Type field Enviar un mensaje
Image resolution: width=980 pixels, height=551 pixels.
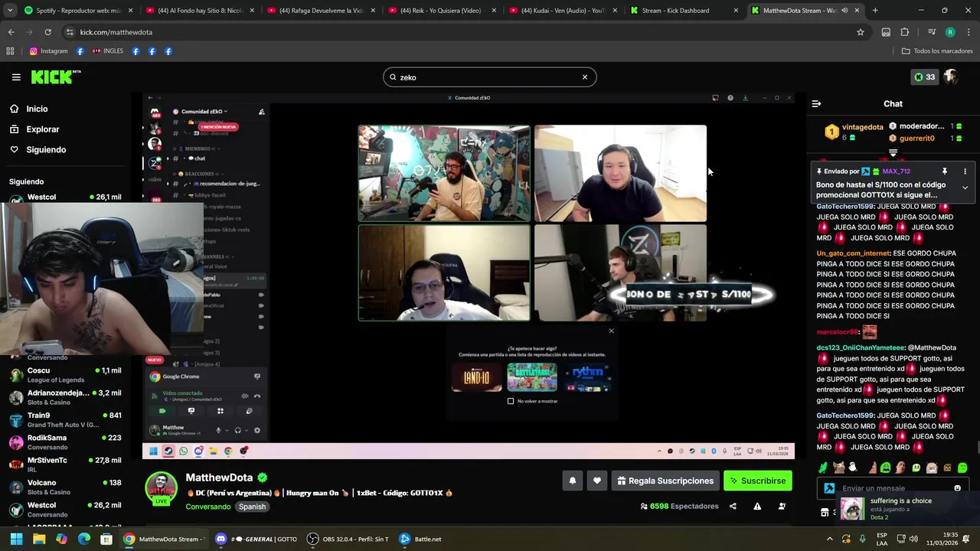click(892, 488)
